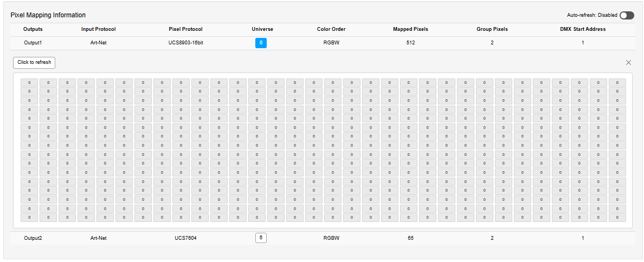Screen dimensions: 644x262
Task: Select the blue Universe 0 button
Action: click(x=261, y=43)
